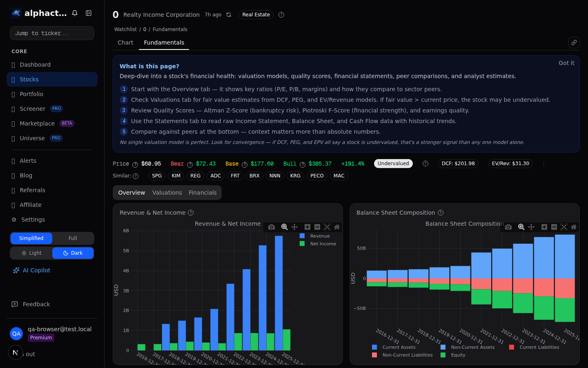This screenshot has height=368, width=588.
Task: Switch view mode from Simplified to Full
Action: click(73, 238)
